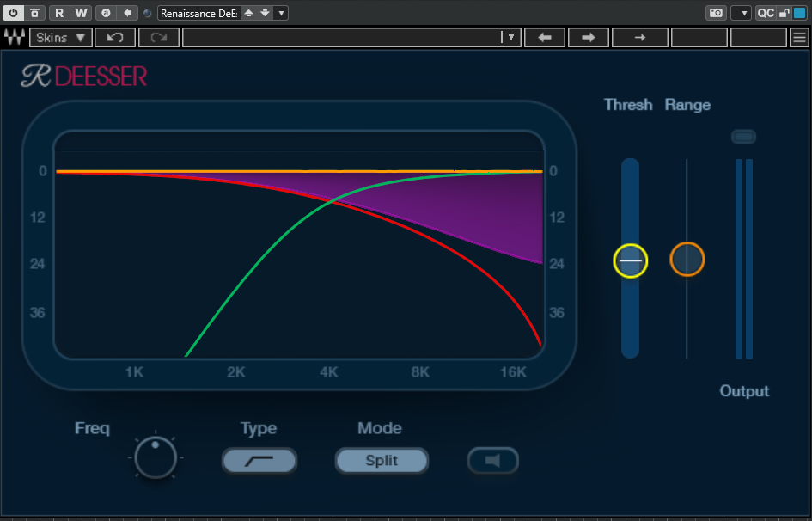Screen dimensions: 812x521
Task: Switch A/B setting with the 'a' button
Action: [107, 13]
